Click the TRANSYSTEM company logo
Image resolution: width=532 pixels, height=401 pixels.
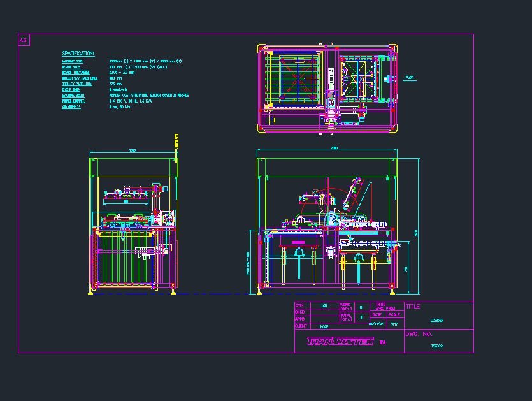click(340, 342)
